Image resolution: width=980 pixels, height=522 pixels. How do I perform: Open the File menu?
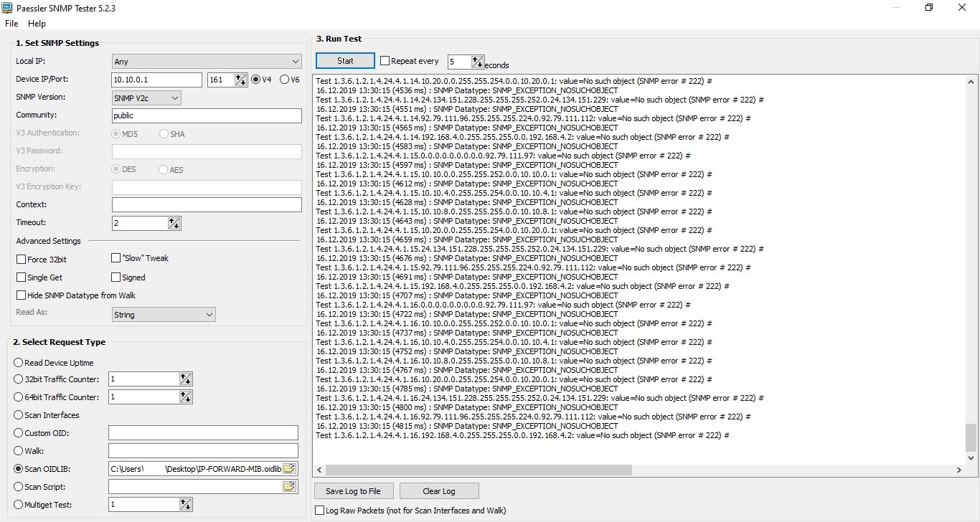point(11,24)
